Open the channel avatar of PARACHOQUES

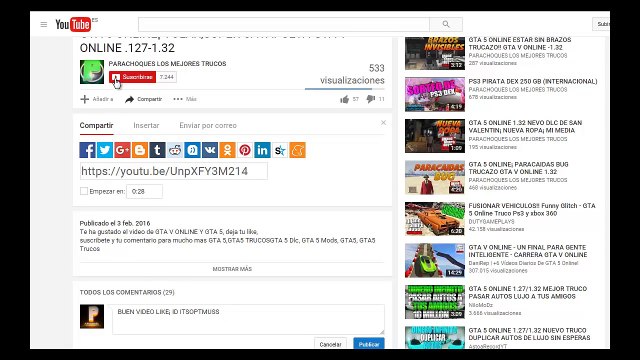coord(92,72)
